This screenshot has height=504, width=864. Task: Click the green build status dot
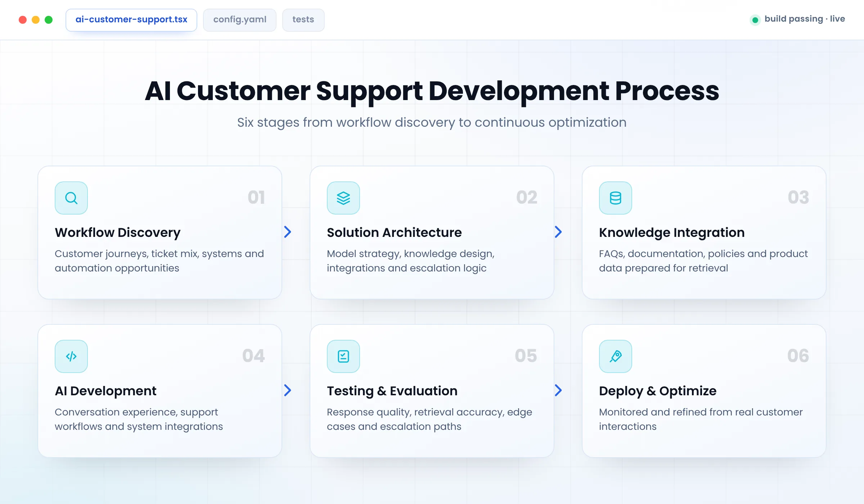click(x=755, y=20)
